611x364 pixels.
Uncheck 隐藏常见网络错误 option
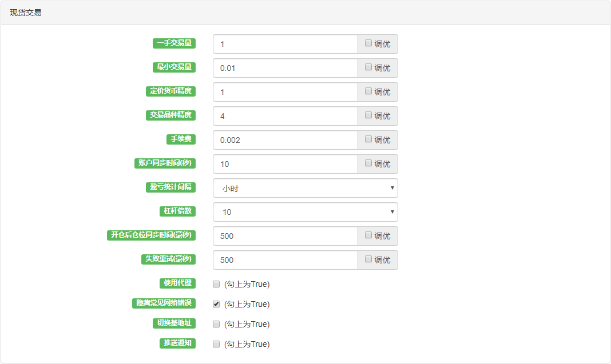216,304
